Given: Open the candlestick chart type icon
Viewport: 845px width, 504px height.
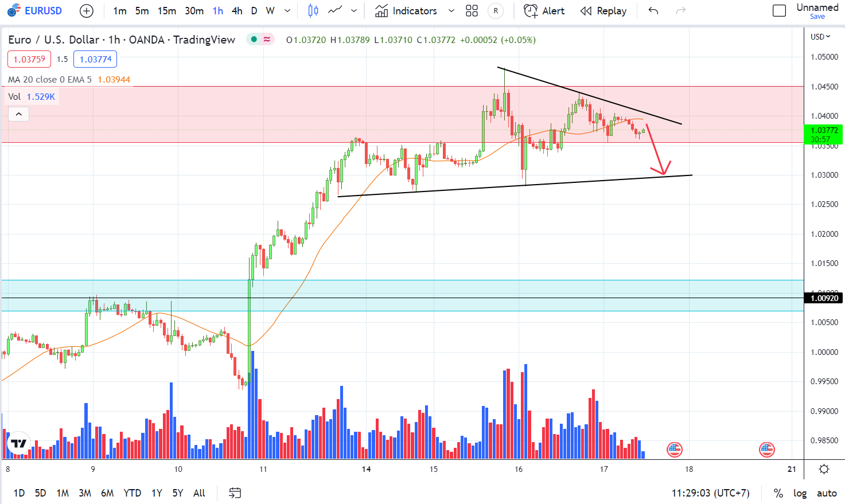Looking at the screenshot, I should point(313,10).
